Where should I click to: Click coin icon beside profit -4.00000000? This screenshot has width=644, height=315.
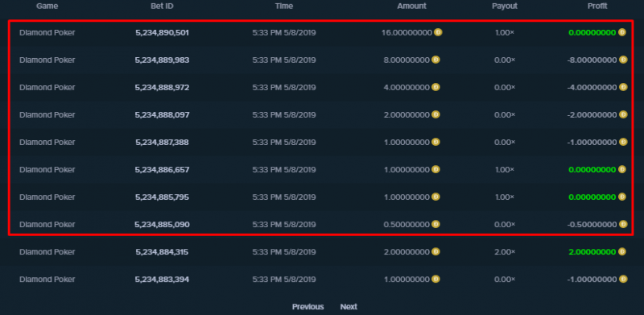(623, 87)
